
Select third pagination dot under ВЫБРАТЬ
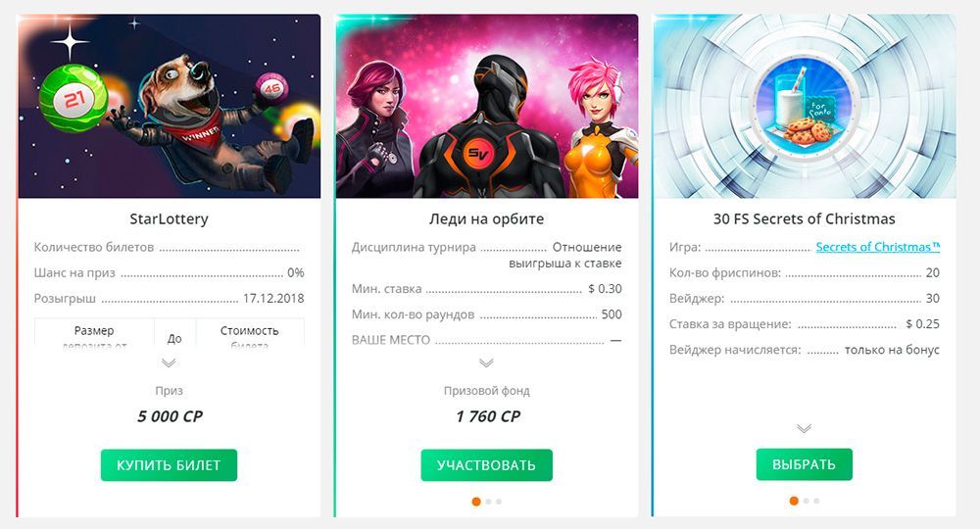tap(815, 501)
